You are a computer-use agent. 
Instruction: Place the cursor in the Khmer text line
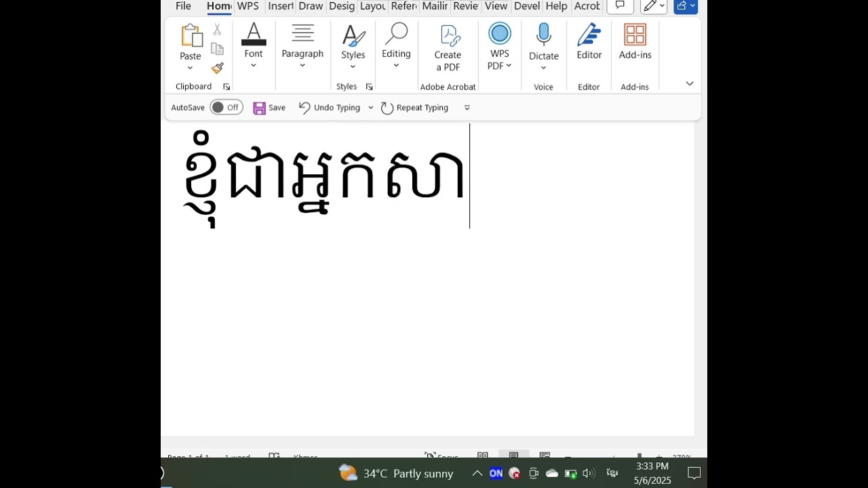click(324, 178)
